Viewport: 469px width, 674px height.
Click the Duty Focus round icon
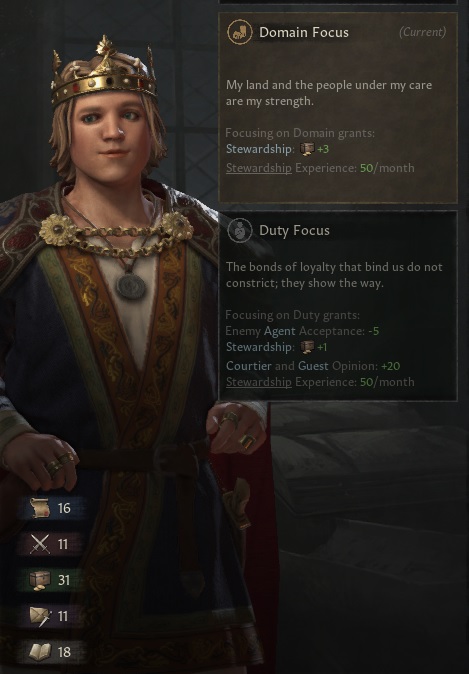(x=239, y=230)
